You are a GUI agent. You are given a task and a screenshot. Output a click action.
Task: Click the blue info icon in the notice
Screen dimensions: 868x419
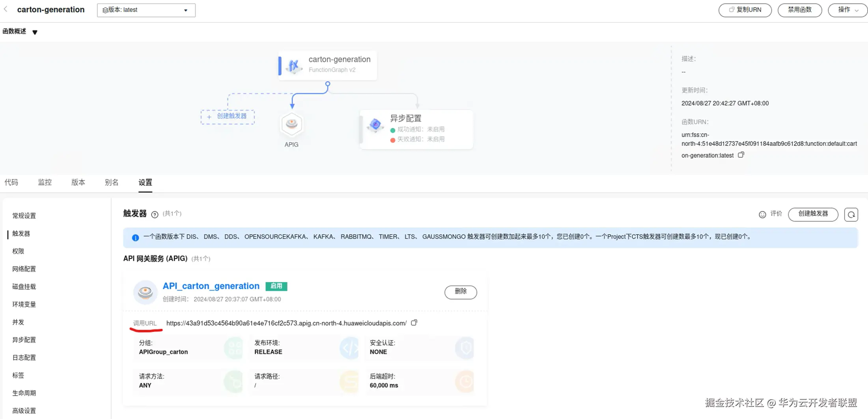pos(135,238)
